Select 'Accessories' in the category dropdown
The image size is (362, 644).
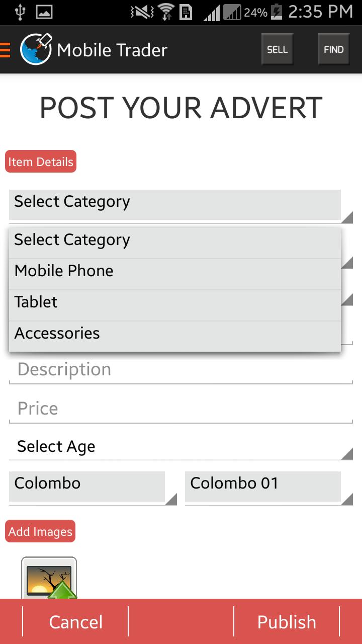click(x=56, y=333)
